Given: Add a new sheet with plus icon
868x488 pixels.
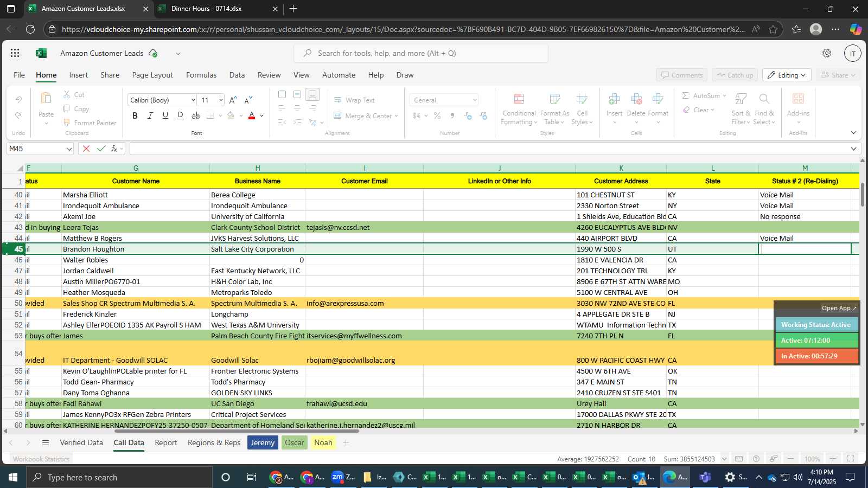Looking at the screenshot, I should coord(346,442).
